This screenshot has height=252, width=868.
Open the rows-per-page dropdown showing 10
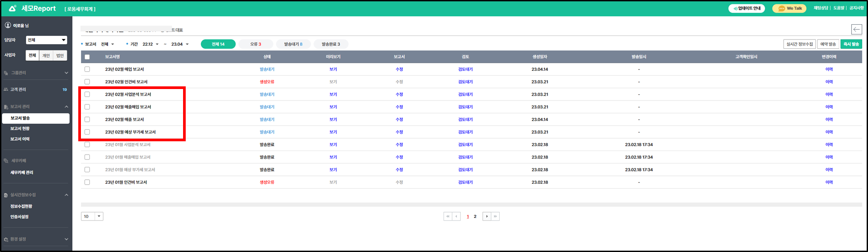[x=92, y=217]
